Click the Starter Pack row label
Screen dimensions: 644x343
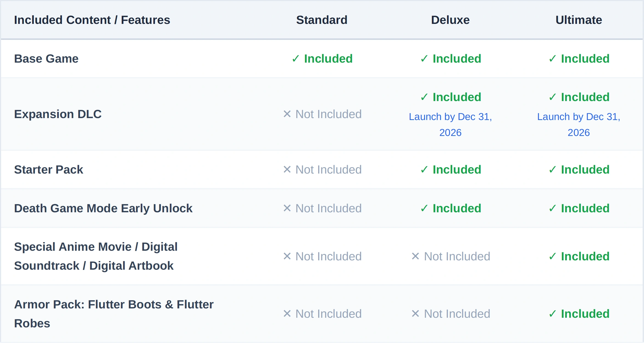(48, 170)
